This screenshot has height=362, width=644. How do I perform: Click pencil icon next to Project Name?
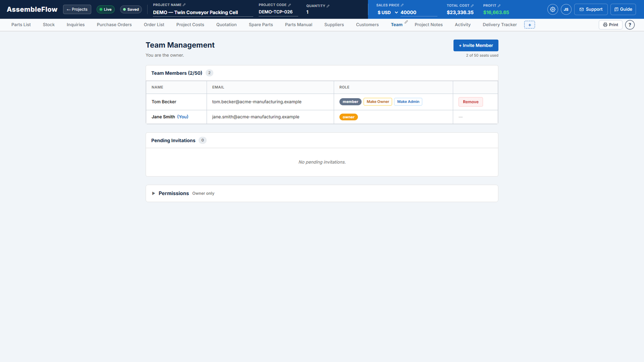click(184, 5)
